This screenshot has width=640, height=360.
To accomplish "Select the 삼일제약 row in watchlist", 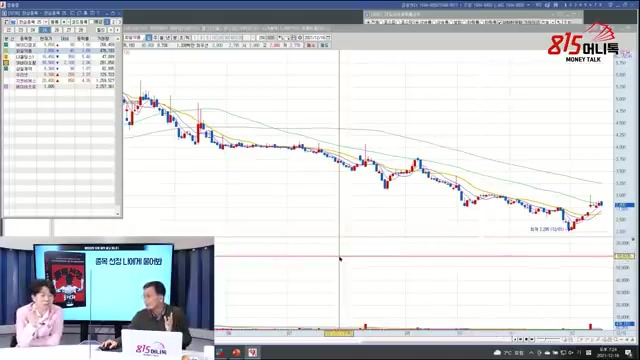I will coord(59,69).
